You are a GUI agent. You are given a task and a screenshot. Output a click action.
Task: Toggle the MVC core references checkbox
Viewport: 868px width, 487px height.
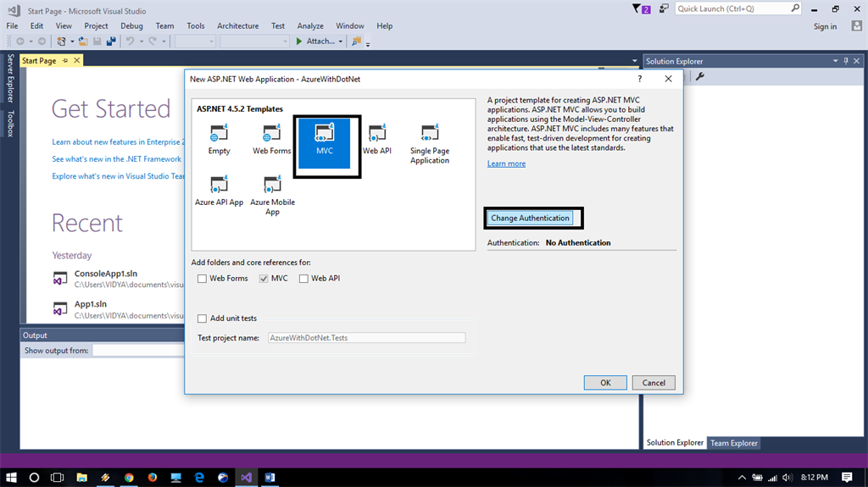[264, 279]
